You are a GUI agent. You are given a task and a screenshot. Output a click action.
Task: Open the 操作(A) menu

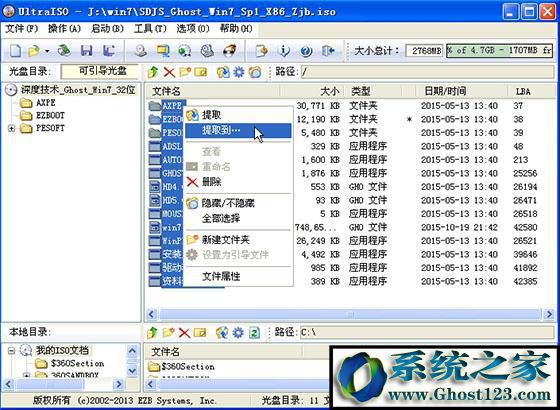point(64,29)
